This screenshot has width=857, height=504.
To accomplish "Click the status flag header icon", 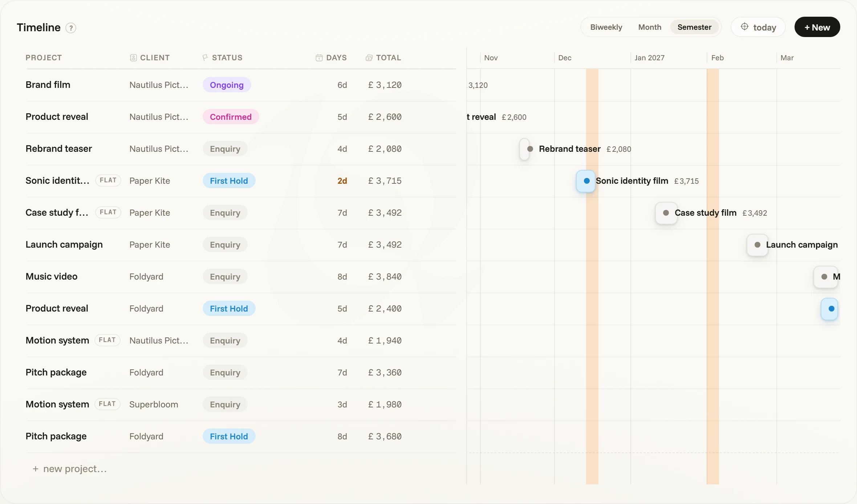I will click(205, 58).
